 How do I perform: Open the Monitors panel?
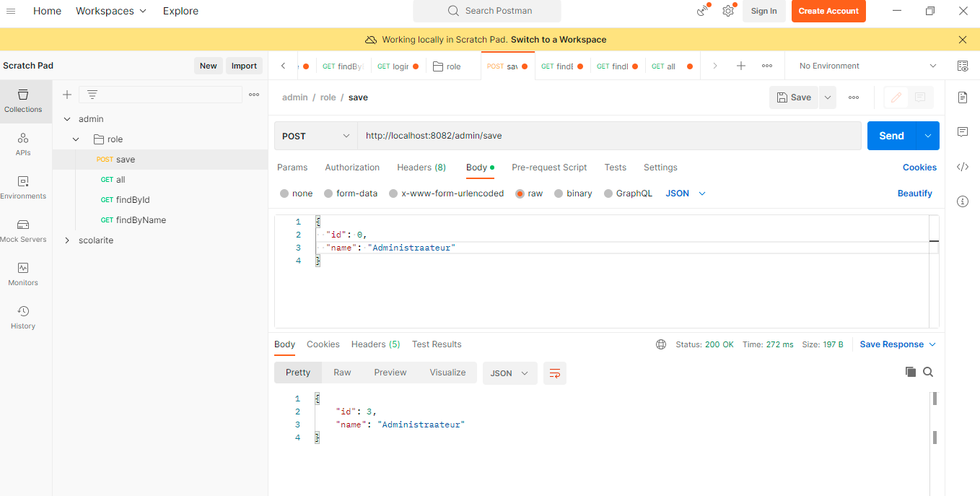(23, 274)
